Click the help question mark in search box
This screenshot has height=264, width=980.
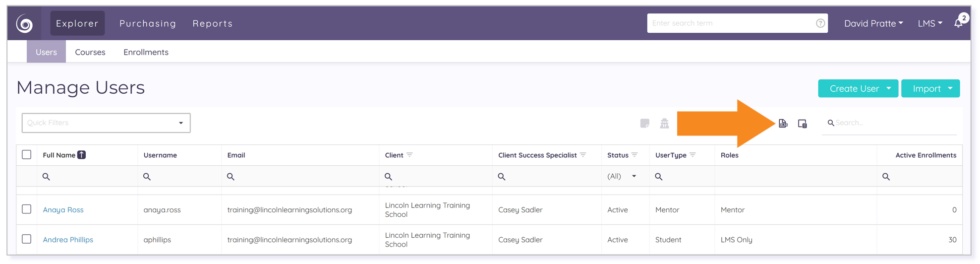point(820,23)
